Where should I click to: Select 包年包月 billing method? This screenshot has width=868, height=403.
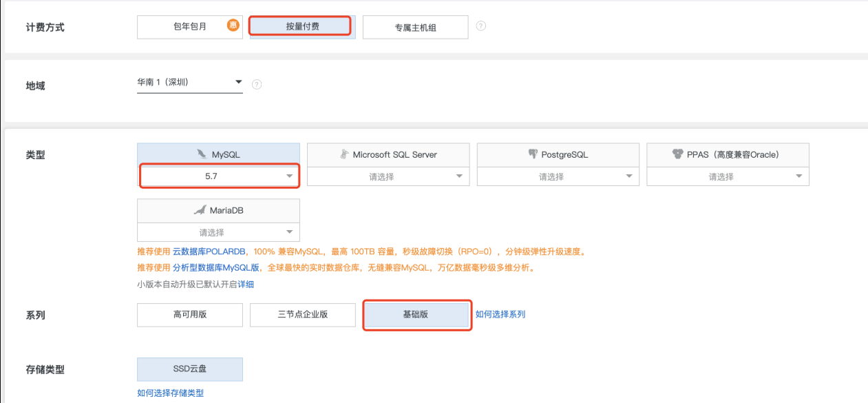point(190,27)
